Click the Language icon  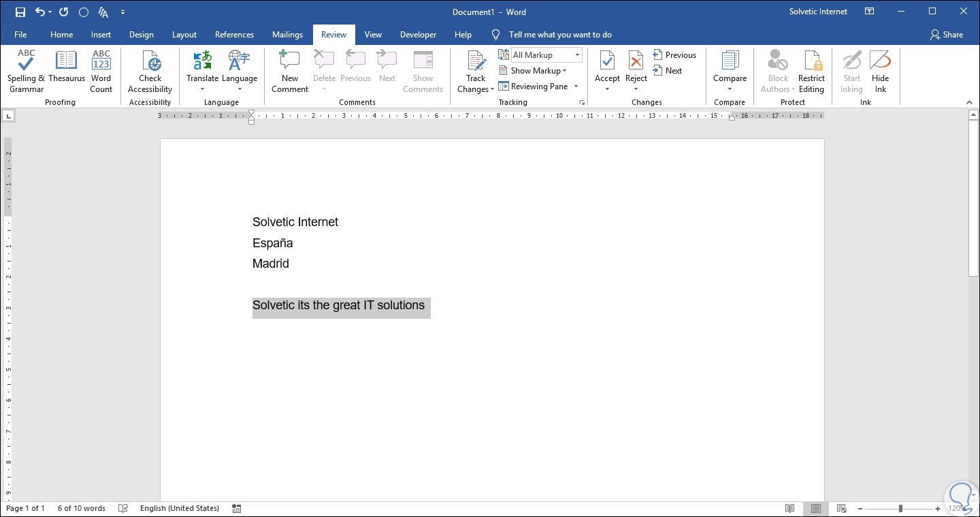click(x=240, y=61)
